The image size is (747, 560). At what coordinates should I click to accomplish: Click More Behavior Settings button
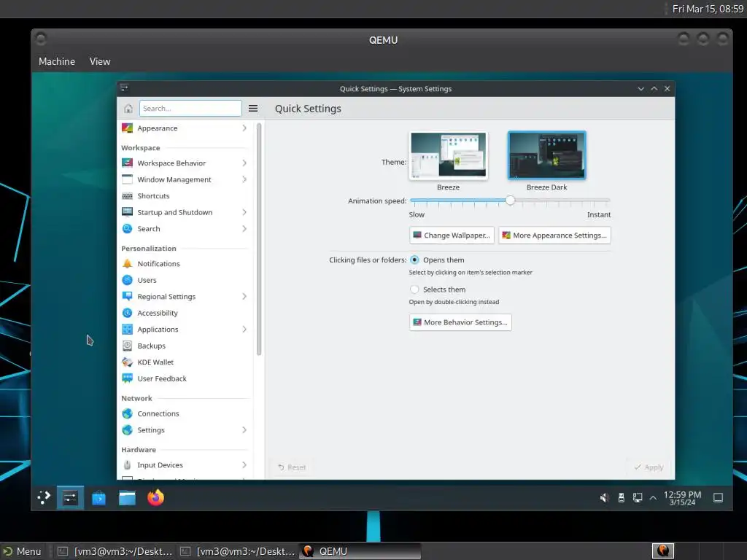(x=460, y=322)
